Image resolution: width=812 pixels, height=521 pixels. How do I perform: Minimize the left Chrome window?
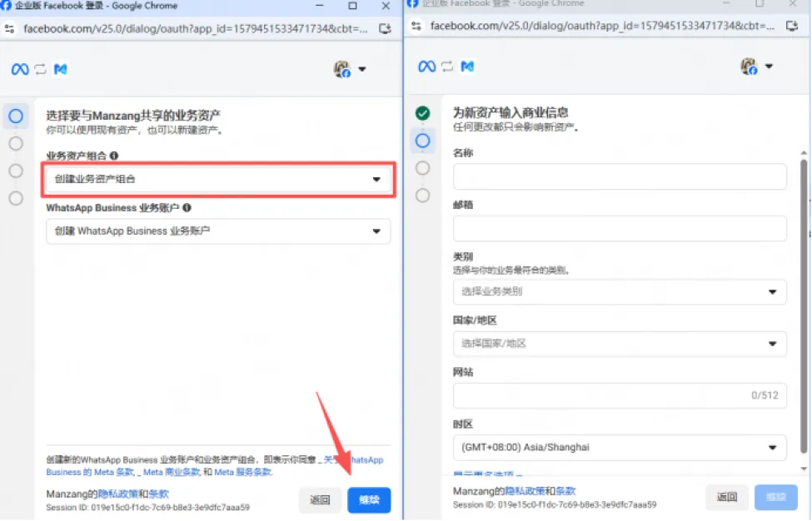pyautogui.click(x=320, y=6)
